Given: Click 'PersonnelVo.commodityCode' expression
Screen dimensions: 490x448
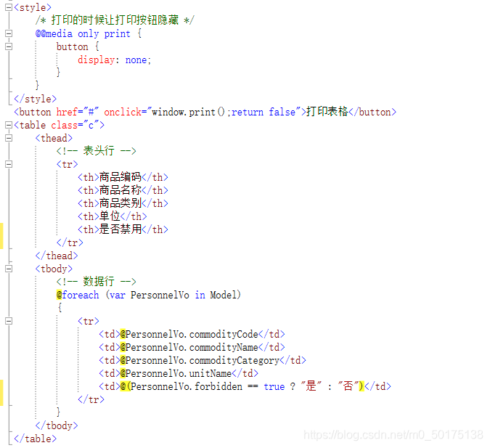Looking at the screenshot, I should coord(192,334).
